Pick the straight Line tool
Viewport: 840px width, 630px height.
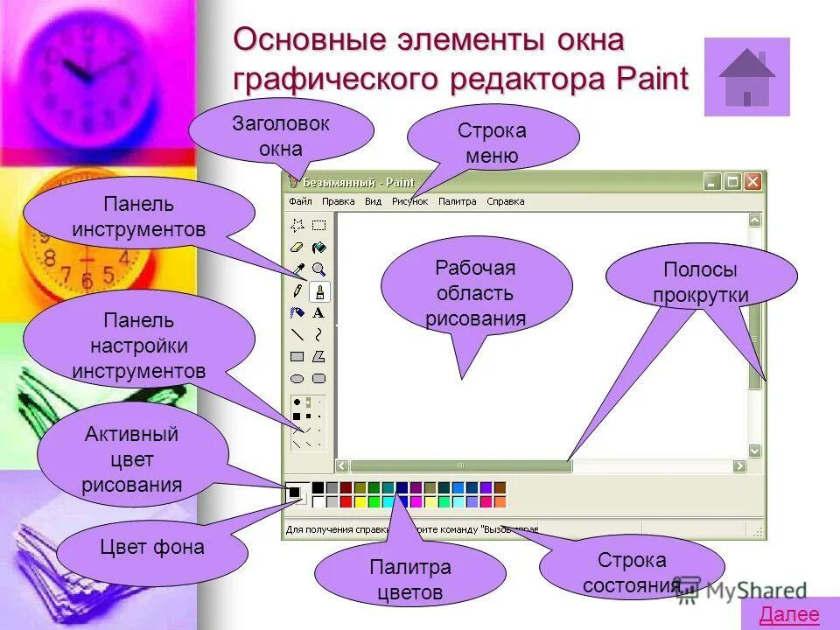click(297, 334)
